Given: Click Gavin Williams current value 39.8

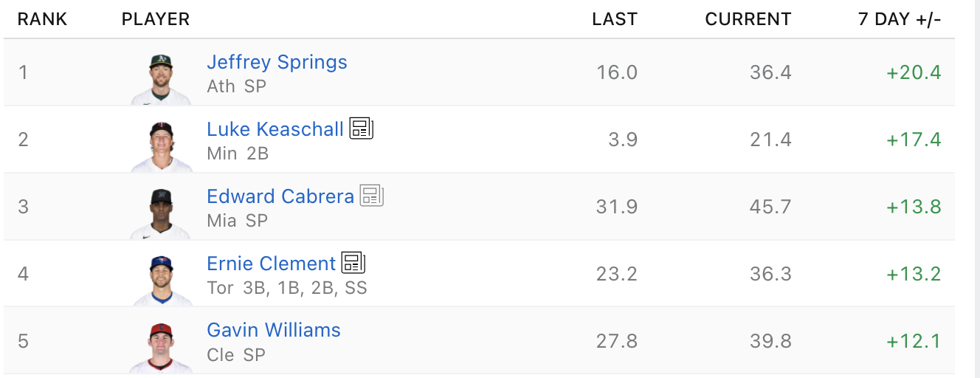Looking at the screenshot, I should (x=770, y=341).
